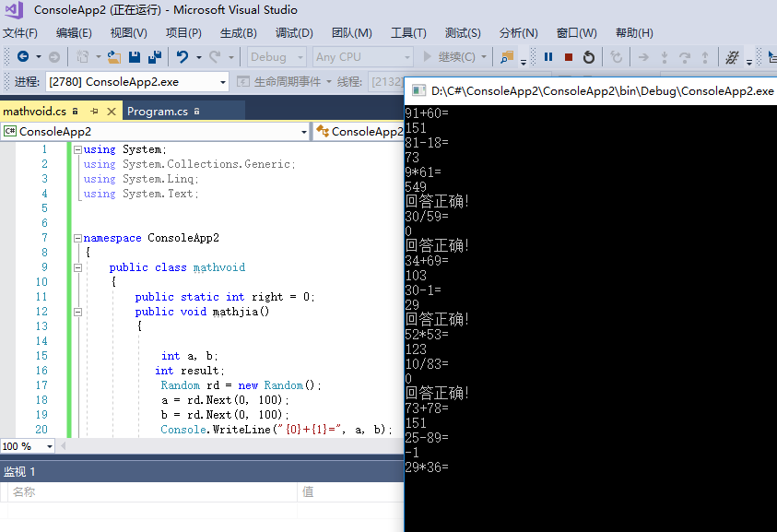Open the Redo history dropdown arrow
This screenshot has width=777, height=532.
231,57
